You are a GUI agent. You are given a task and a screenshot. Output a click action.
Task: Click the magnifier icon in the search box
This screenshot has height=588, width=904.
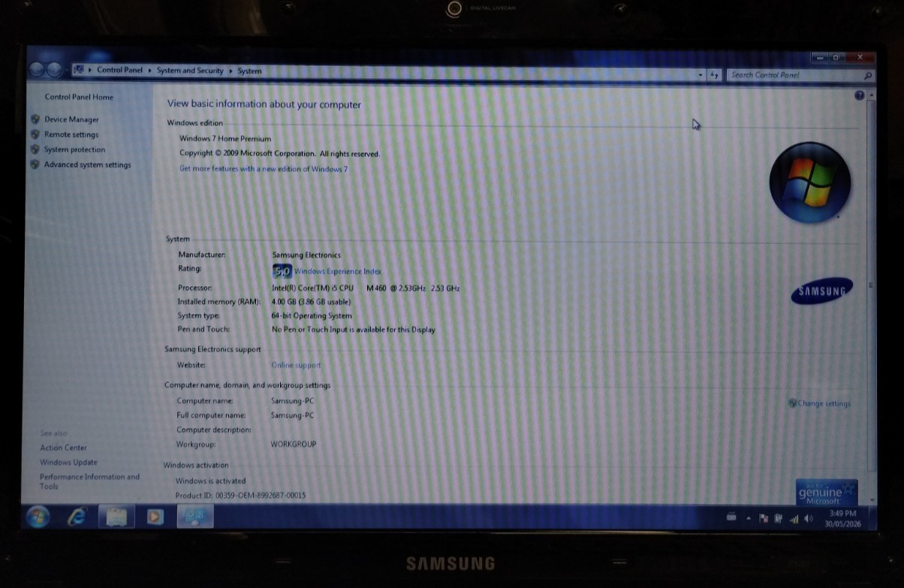coord(868,75)
